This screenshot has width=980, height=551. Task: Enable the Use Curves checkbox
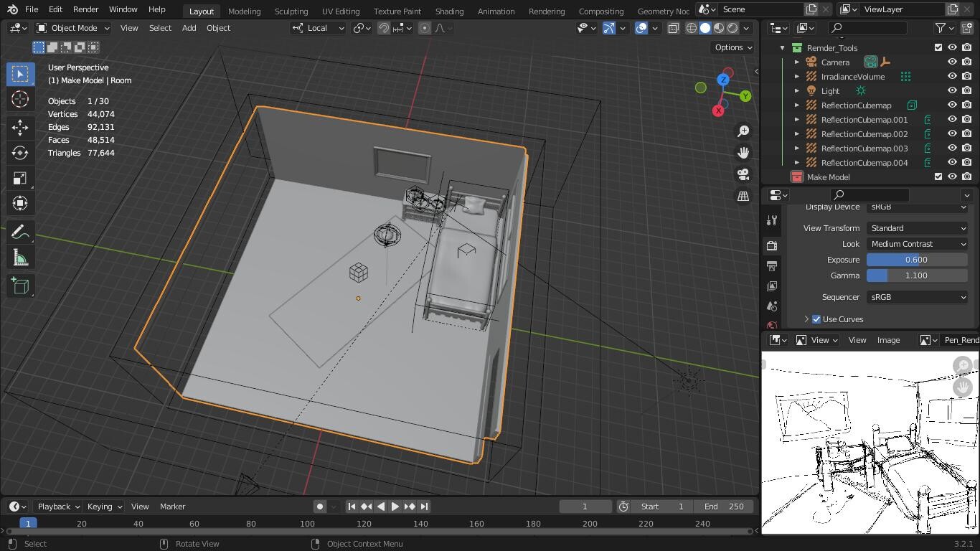click(816, 319)
